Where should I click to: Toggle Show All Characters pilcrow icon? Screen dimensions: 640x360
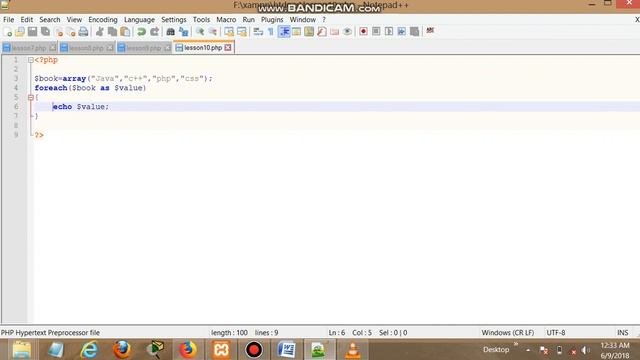point(271,31)
